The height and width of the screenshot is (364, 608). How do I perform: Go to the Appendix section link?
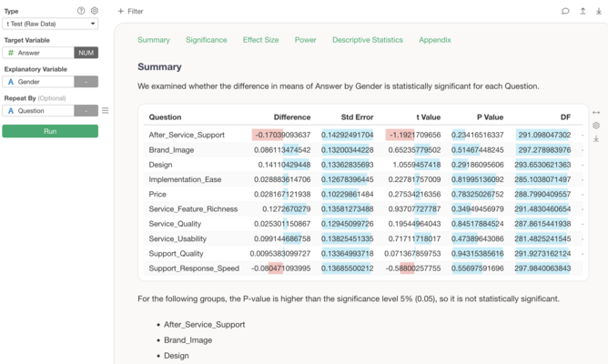coord(435,40)
